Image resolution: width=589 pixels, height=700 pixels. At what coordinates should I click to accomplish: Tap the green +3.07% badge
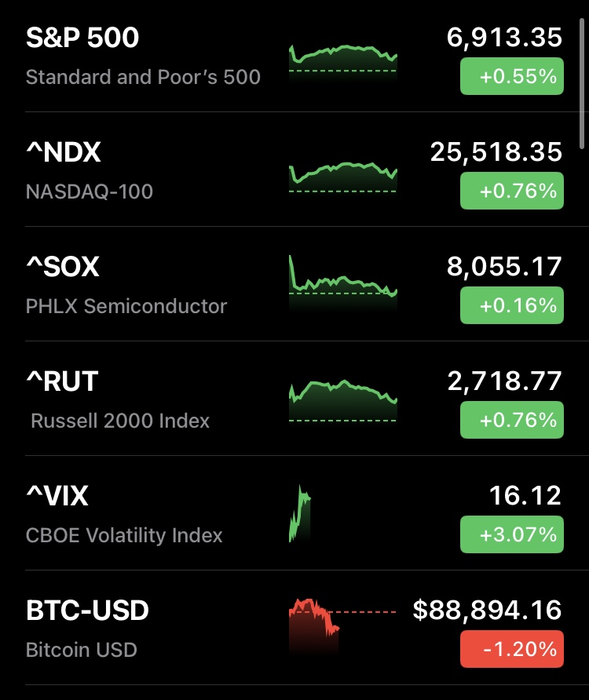coord(512,534)
